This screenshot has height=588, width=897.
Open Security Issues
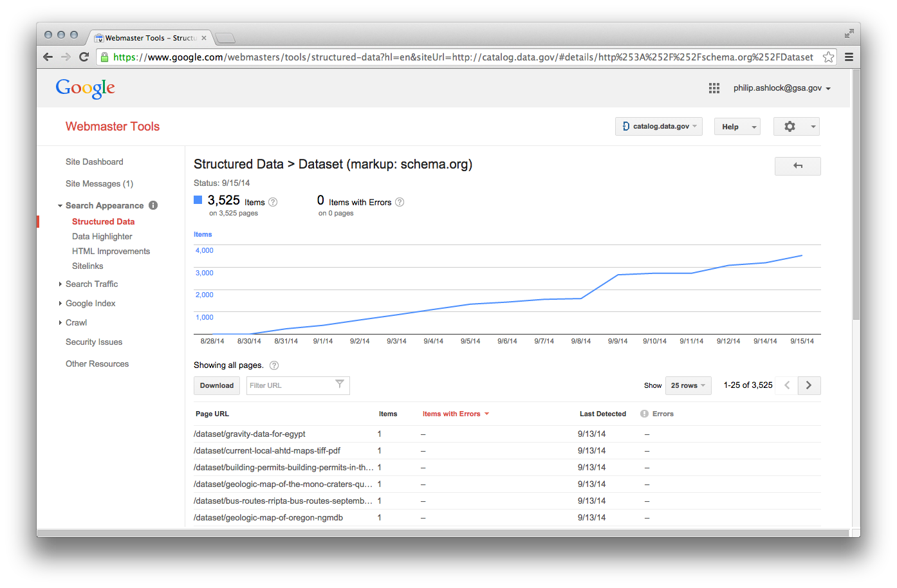(94, 342)
